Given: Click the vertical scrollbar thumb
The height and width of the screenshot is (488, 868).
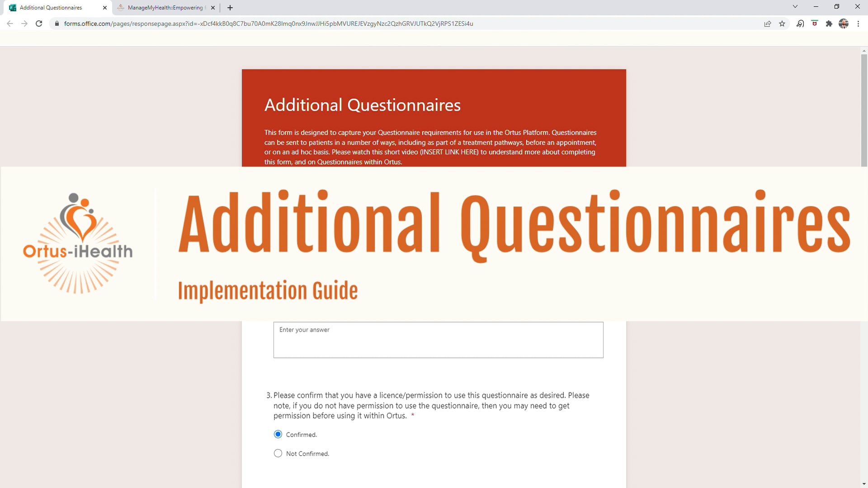Looking at the screenshot, I should coord(864,110).
